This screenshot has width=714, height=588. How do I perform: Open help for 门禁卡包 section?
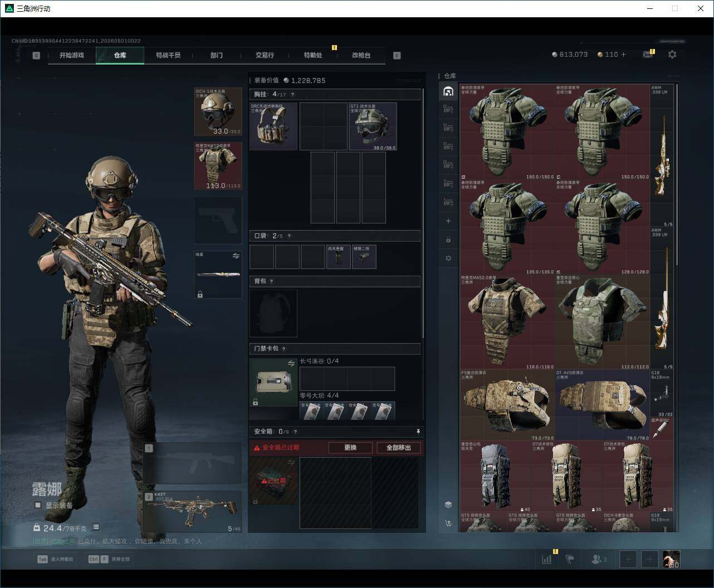coord(283,349)
